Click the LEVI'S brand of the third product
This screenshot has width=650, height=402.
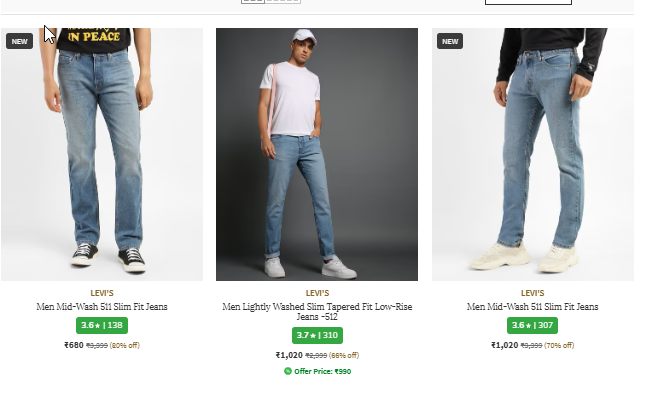point(532,293)
